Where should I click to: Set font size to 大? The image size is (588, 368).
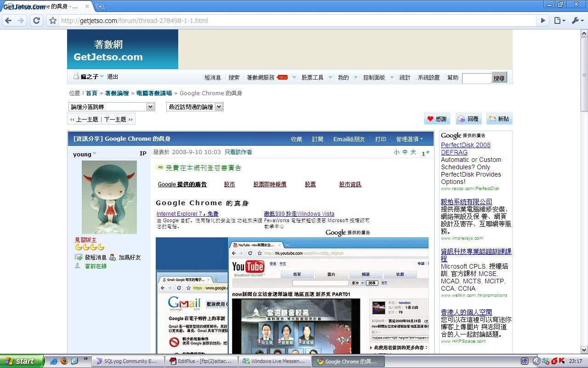click(413, 152)
